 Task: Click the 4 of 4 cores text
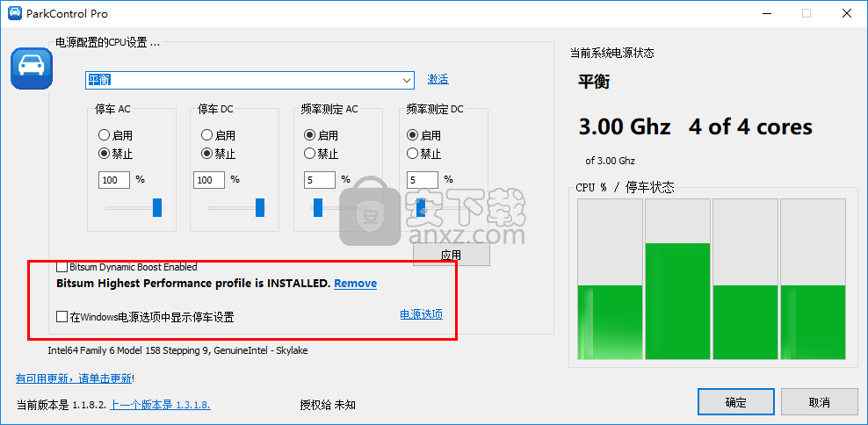click(x=750, y=127)
